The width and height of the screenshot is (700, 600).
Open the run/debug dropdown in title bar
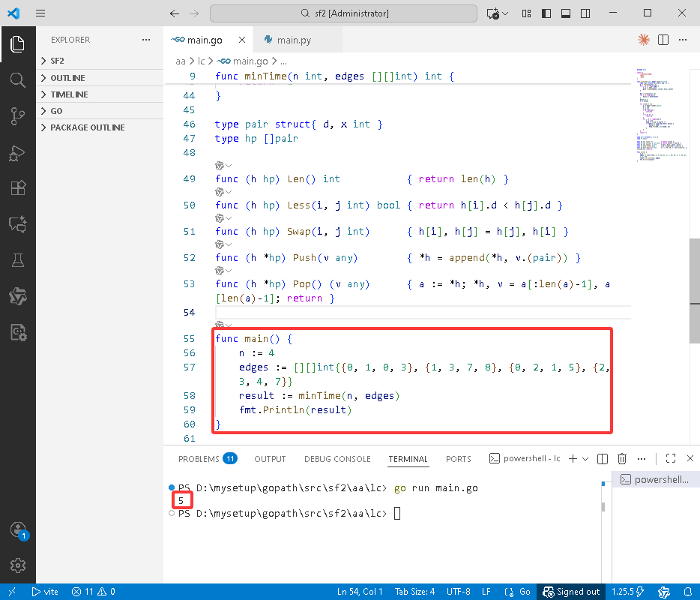pos(505,13)
